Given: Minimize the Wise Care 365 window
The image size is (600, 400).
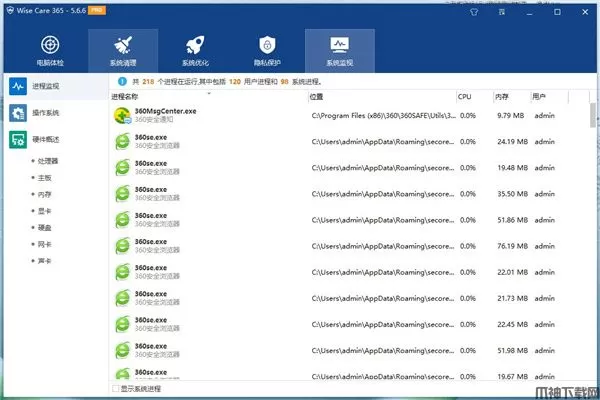Looking at the screenshot, I should (x=530, y=12).
